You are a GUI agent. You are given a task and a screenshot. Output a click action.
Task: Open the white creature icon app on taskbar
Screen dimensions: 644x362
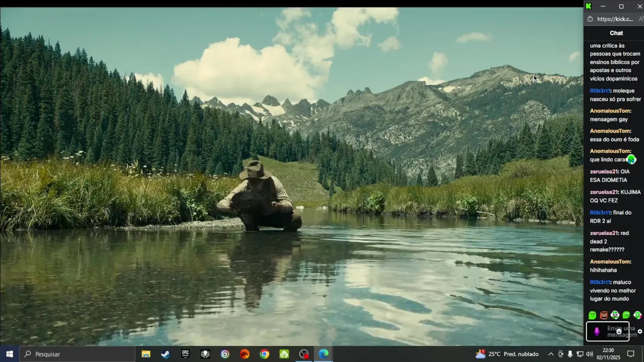(x=205, y=354)
